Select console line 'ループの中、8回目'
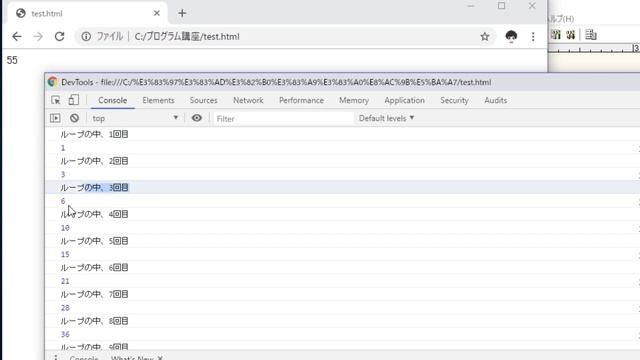This screenshot has width=640, height=360. pyautogui.click(x=94, y=321)
